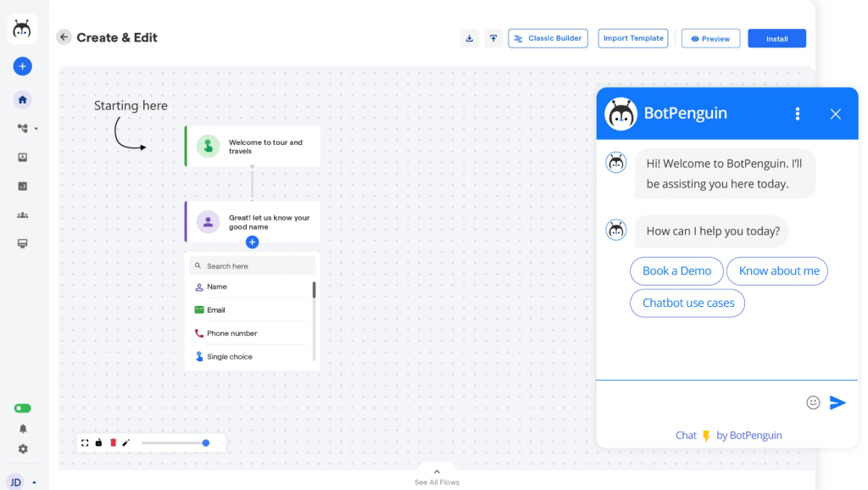This screenshot has width=868, height=490.
Task: Open the three-dot menu in chat header
Action: 797,114
